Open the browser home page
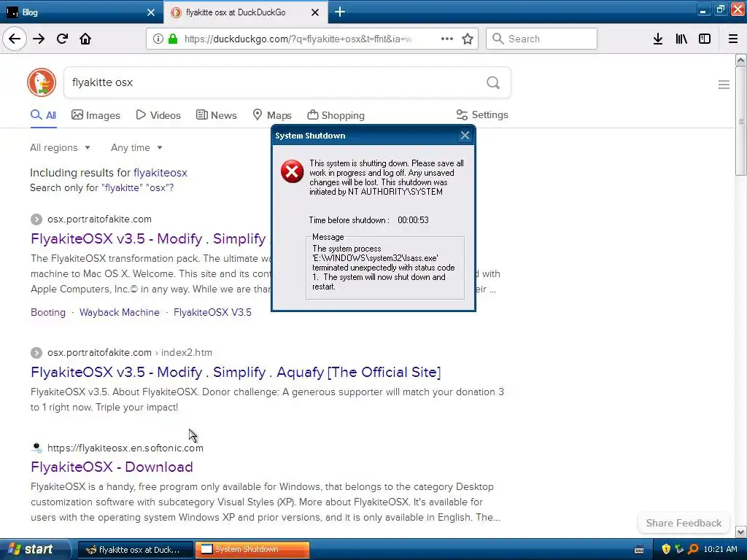 [85, 39]
